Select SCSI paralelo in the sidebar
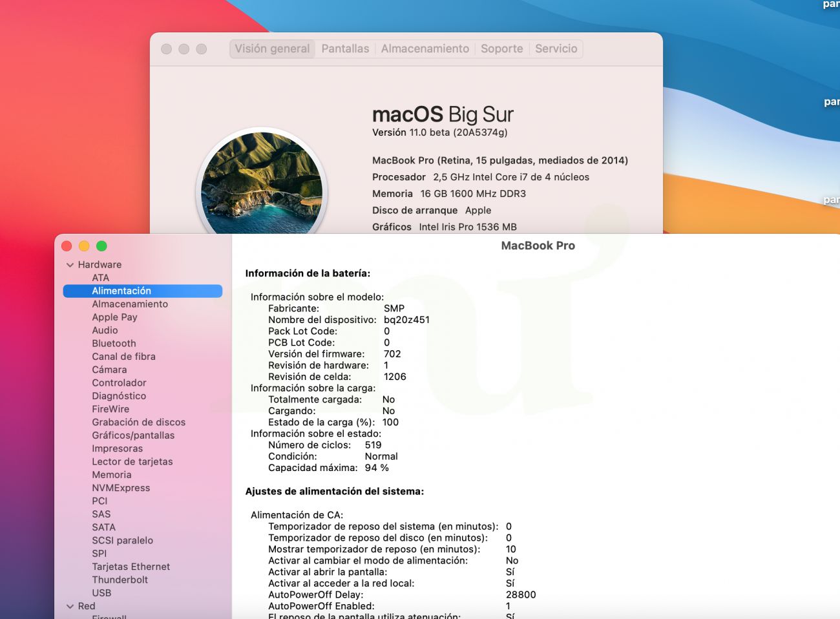The height and width of the screenshot is (619, 840). click(122, 541)
